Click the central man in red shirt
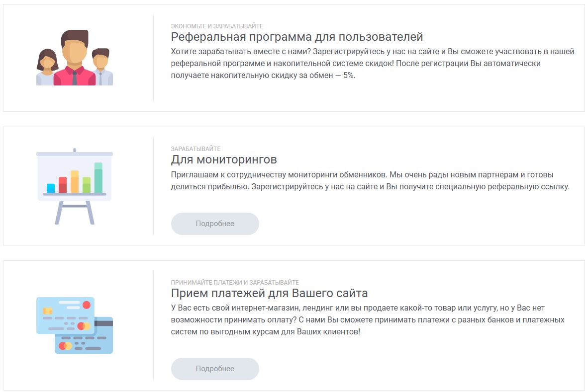Viewport: 587px width, 392px height. pos(75,60)
